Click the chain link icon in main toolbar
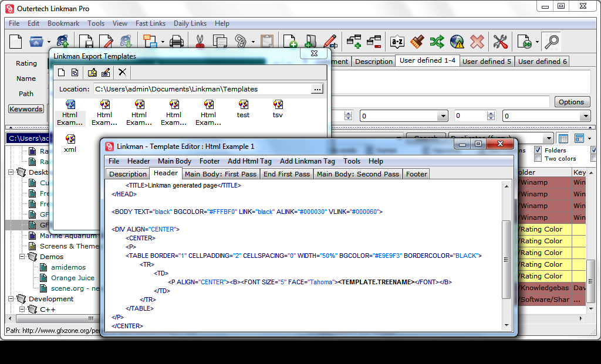 (x=240, y=42)
